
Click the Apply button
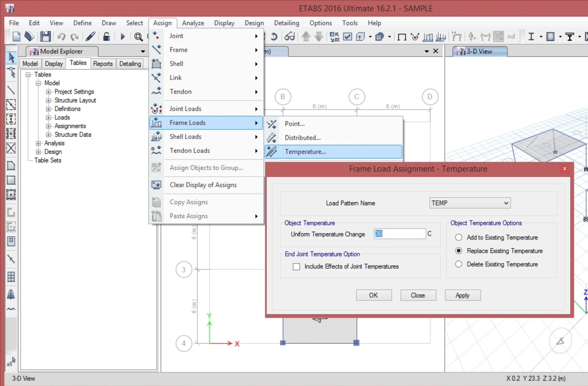(x=463, y=295)
